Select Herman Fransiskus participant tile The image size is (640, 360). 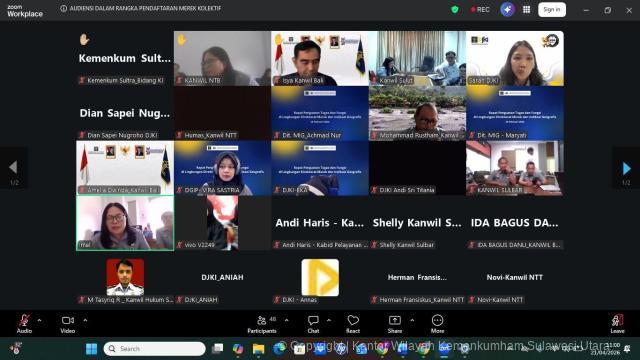pos(418,278)
